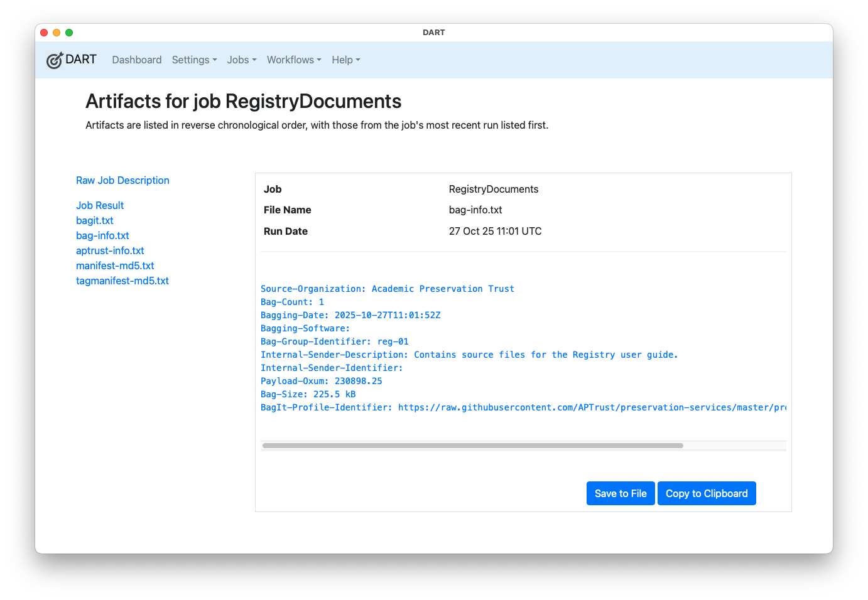This screenshot has width=868, height=600.
Task: Click the DART window title bar
Action: click(433, 32)
